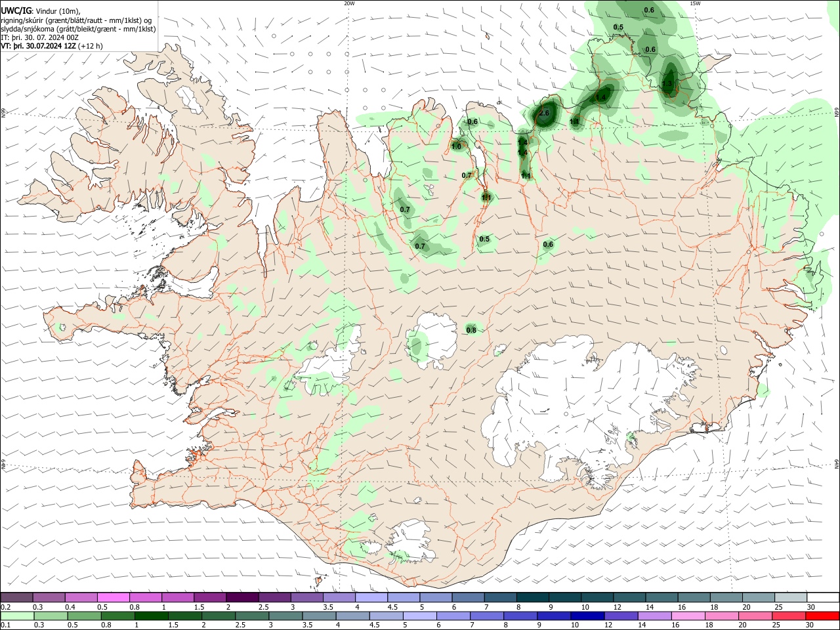
Task: Pick the dark blue 10 rain legend swatch
Action: pyautogui.click(x=587, y=616)
